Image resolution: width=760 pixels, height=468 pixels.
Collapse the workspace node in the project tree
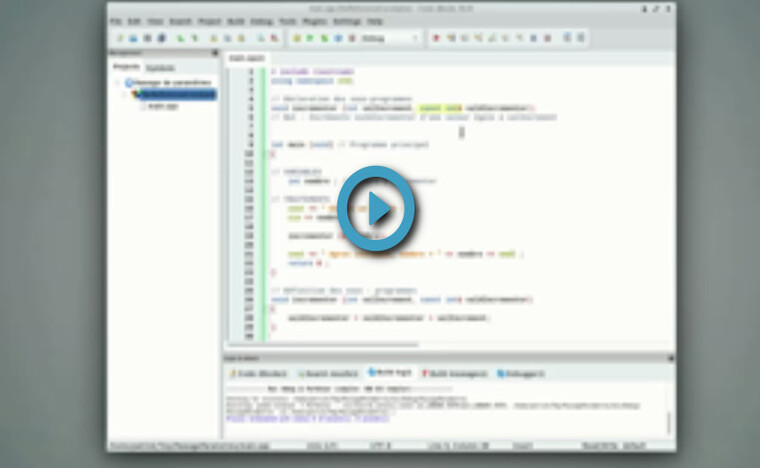pos(119,82)
